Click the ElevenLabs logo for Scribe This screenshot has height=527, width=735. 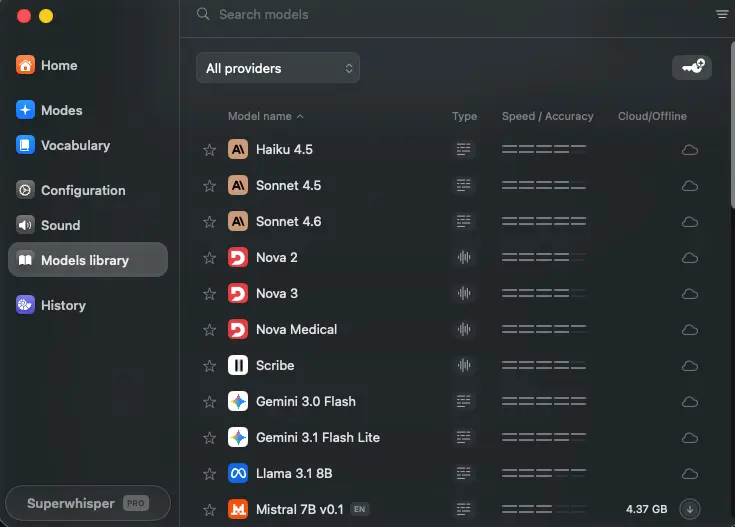[x=238, y=365]
